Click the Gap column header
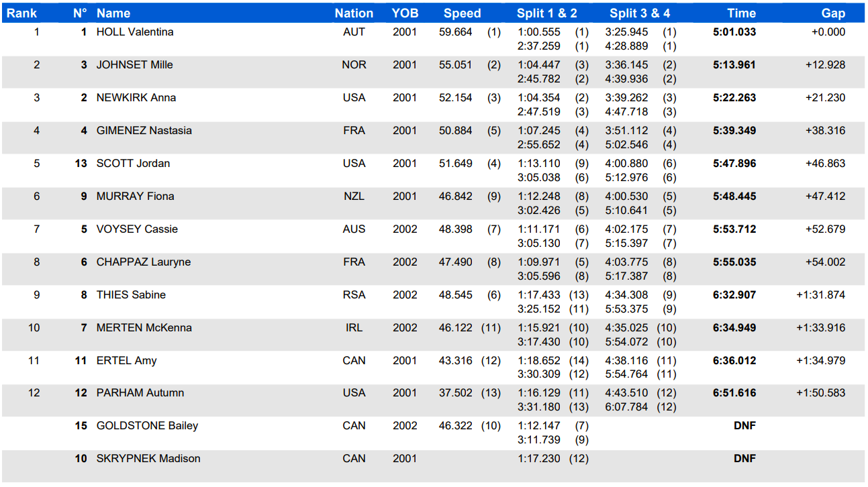This screenshot has width=868, height=487. point(833,13)
